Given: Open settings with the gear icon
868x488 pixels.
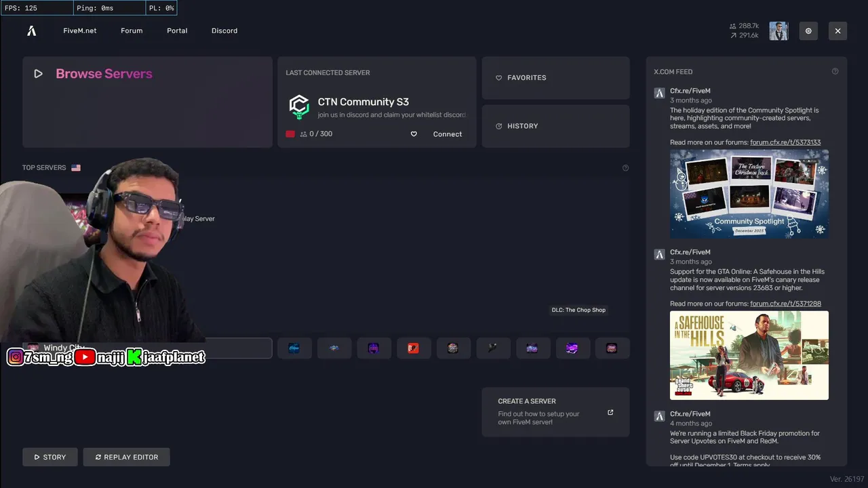Looking at the screenshot, I should coord(808,30).
